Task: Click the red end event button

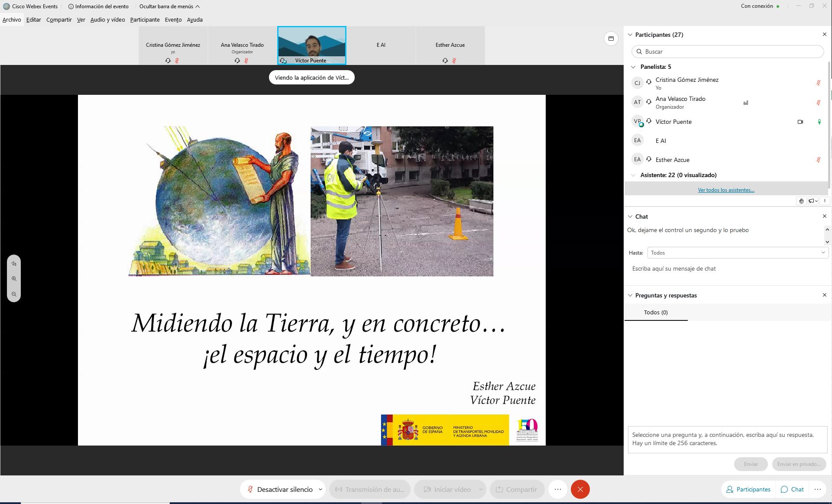Action: tap(580, 489)
